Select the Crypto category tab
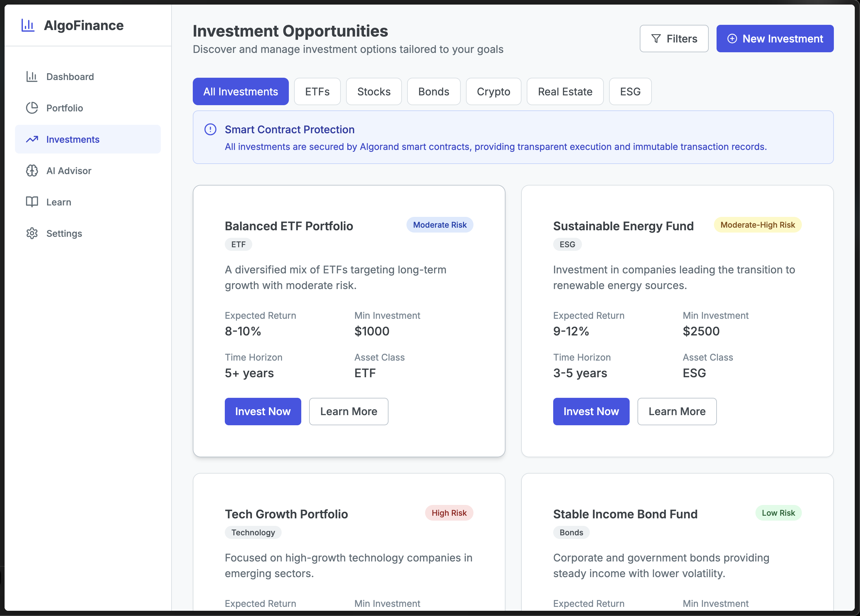 coord(493,92)
